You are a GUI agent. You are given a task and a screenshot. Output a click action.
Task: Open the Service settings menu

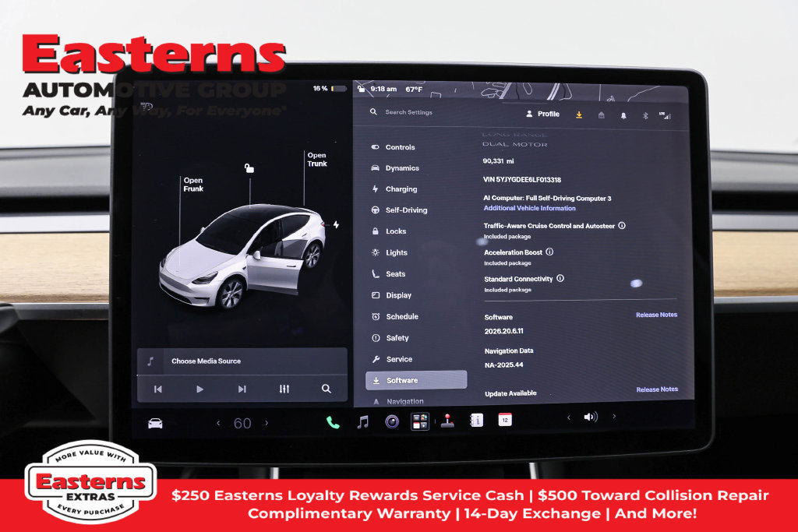pos(392,359)
